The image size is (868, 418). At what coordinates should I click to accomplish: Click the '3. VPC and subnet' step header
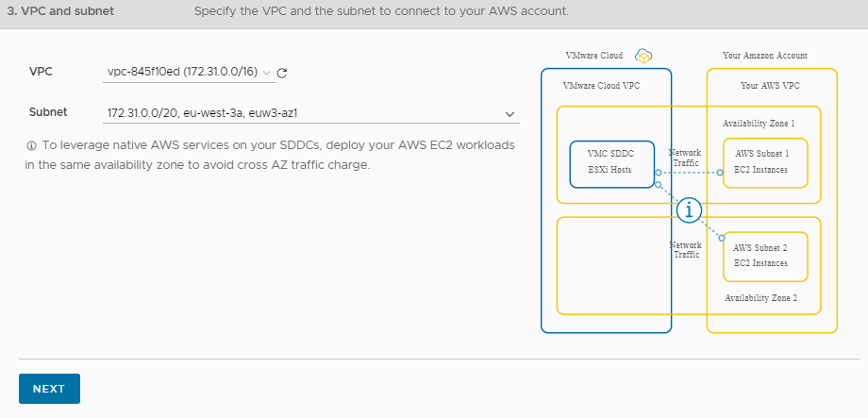click(60, 11)
